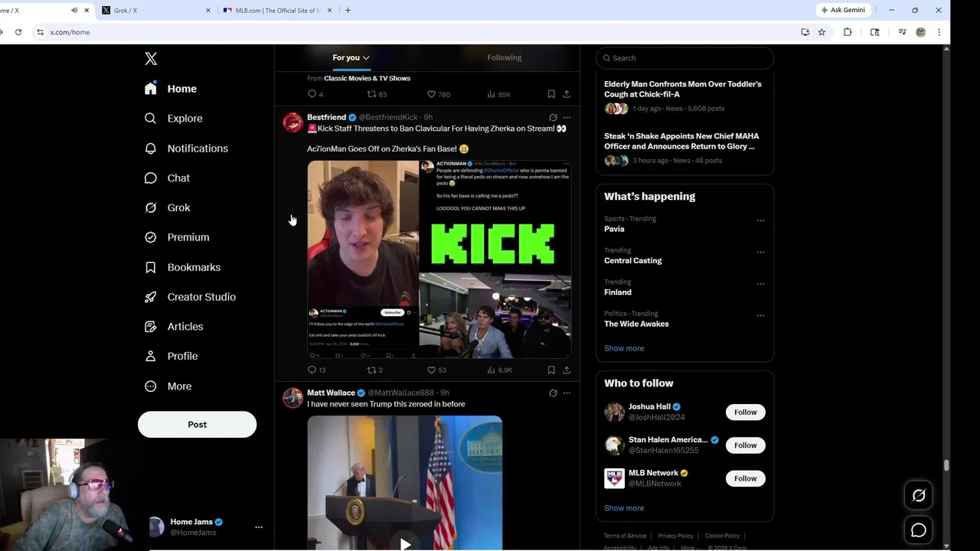
Task: Open Elderly Man Chick-fil-A news story
Action: click(684, 96)
